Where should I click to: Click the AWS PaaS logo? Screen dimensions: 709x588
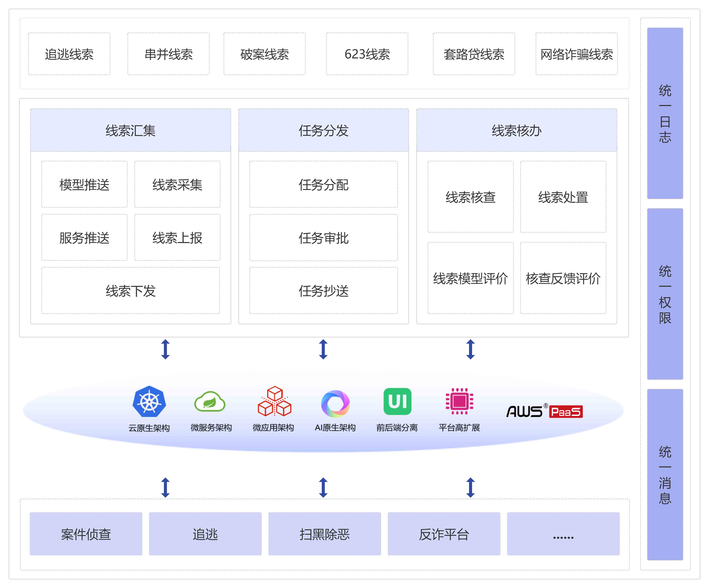click(x=544, y=411)
